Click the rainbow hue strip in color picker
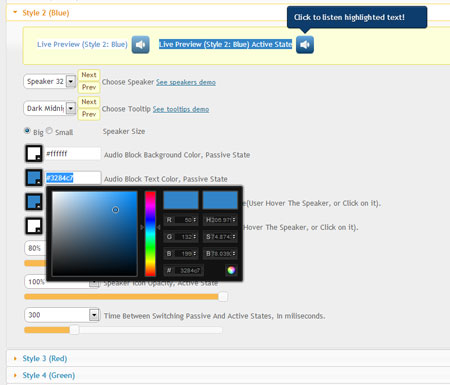The image size is (450, 385). 150,233
